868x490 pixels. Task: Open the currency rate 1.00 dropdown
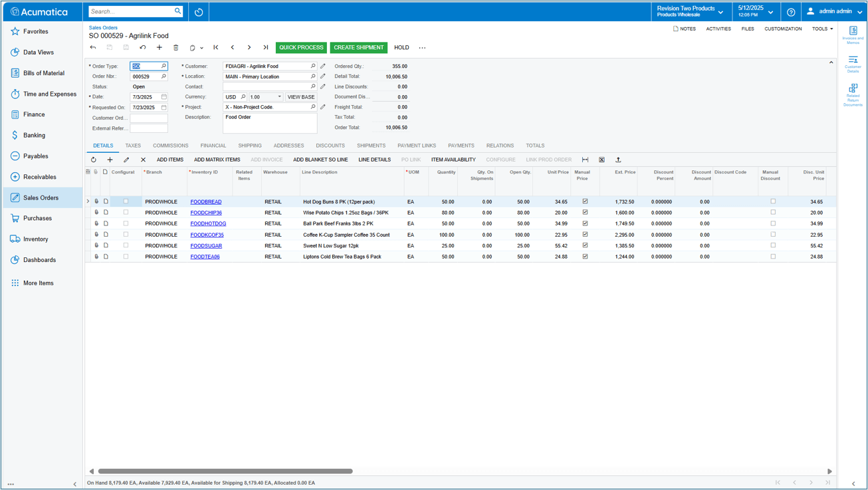pyautogui.click(x=280, y=97)
